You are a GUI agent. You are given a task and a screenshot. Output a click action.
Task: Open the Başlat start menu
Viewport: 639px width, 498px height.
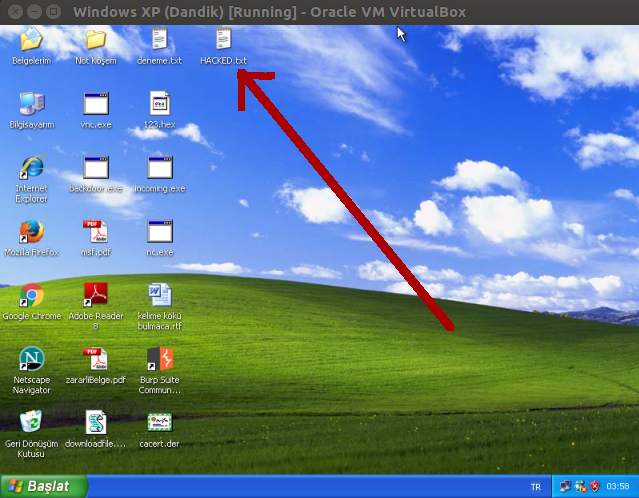click(x=42, y=486)
